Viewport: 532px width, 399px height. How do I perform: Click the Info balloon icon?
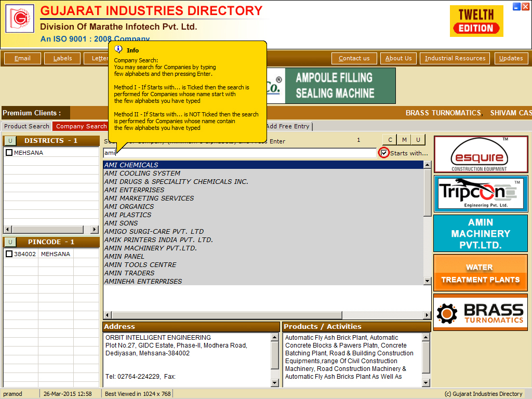pos(118,49)
